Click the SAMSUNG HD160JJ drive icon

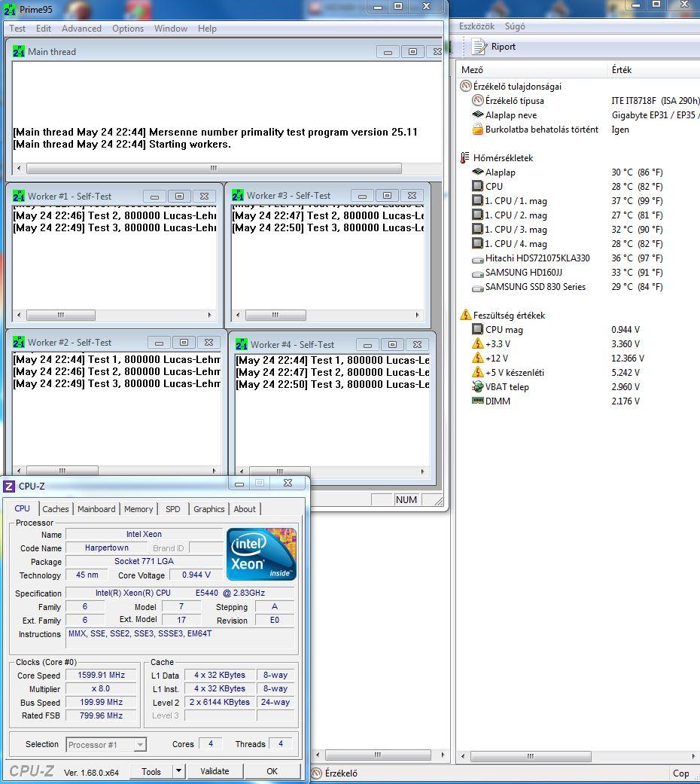(478, 273)
